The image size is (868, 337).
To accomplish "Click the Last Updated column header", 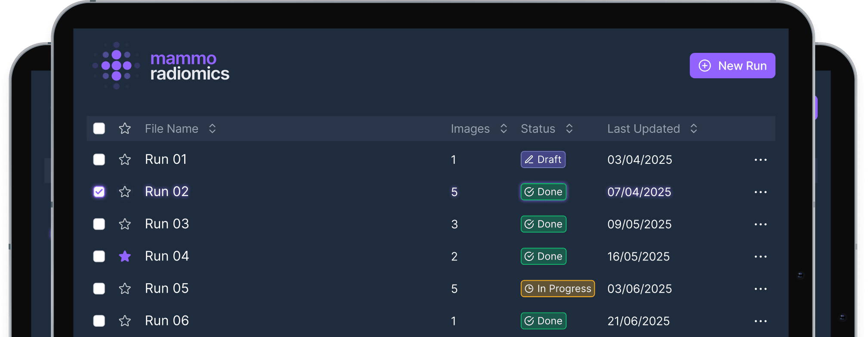I will pyautogui.click(x=644, y=129).
